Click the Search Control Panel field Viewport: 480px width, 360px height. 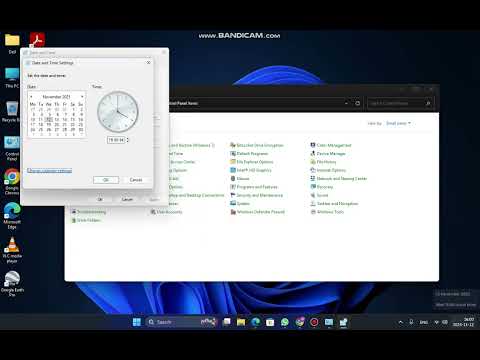pyautogui.click(x=400, y=103)
